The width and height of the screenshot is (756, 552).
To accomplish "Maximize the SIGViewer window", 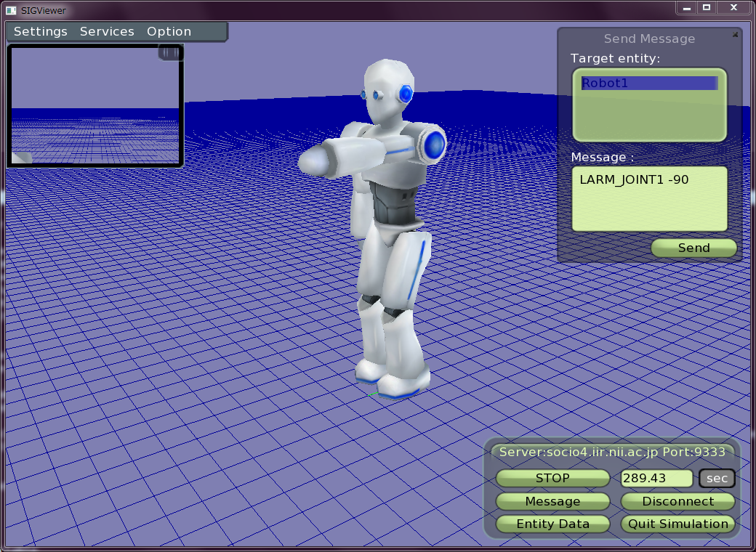I will 706,7.
